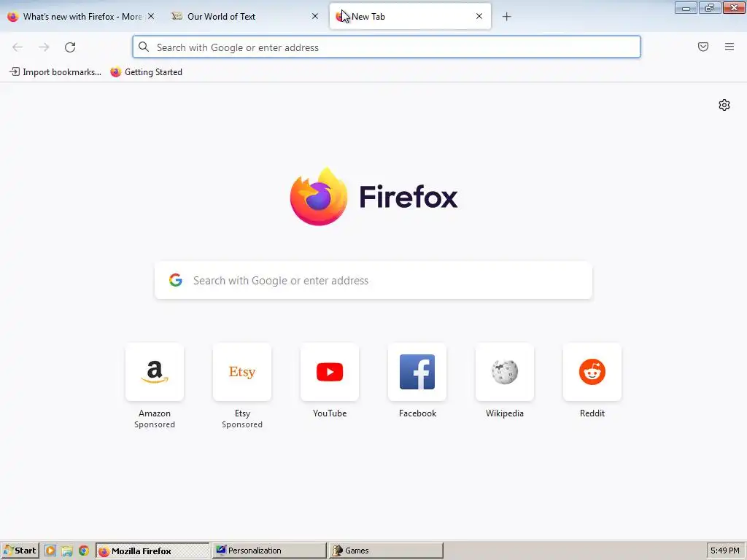Open Import bookmarks from bookmarks toolbar
Screen dimensions: 747x560
click(55, 72)
